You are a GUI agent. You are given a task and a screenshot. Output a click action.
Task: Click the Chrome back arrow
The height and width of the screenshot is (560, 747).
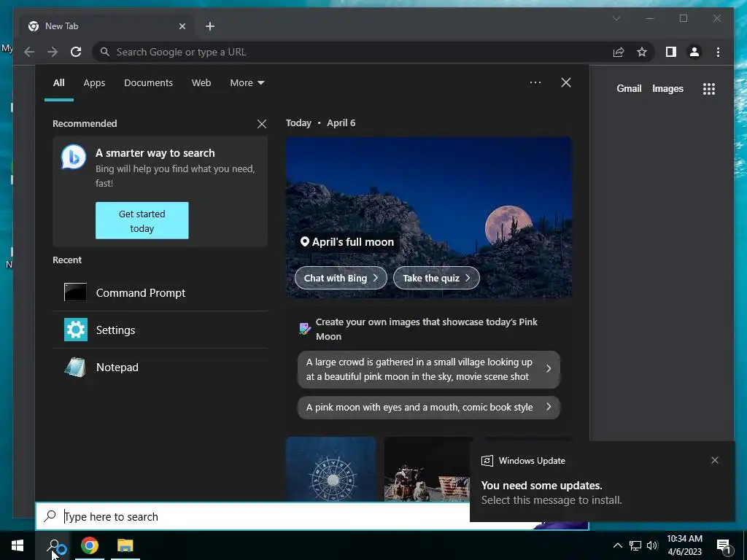tap(29, 52)
